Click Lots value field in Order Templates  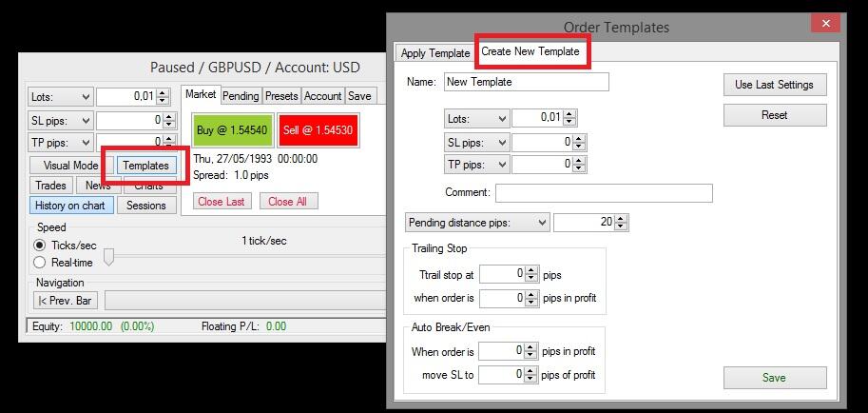click(537, 118)
